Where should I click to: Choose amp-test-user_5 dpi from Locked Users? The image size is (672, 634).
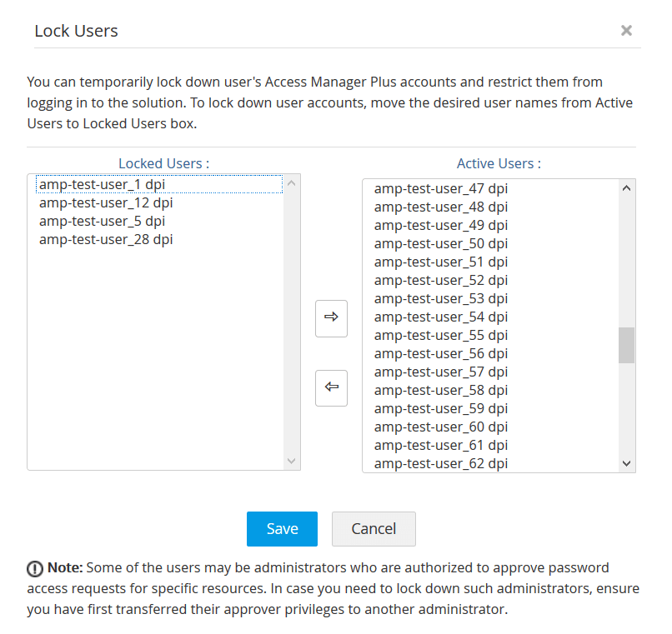click(102, 222)
